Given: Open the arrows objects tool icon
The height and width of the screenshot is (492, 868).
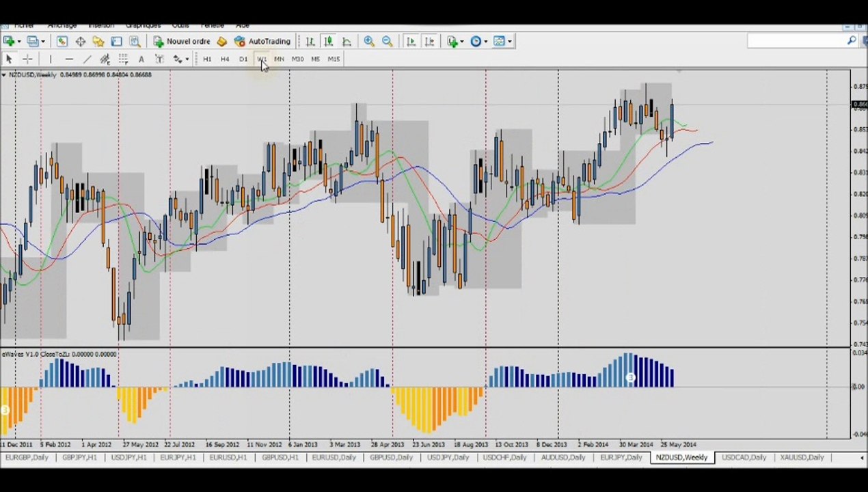Looking at the screenshot, I should [x=177, y=59].
